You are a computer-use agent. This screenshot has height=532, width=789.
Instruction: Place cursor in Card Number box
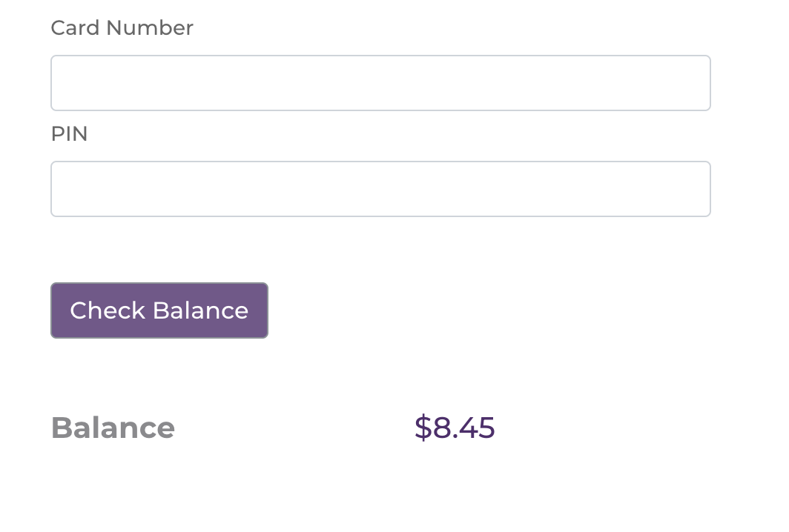coord(380,83)
